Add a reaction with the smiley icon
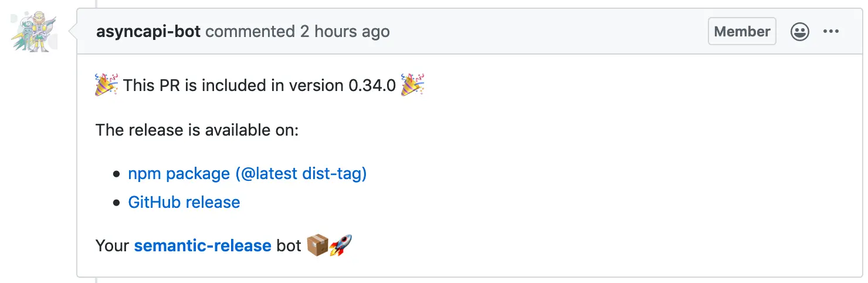Screen dimensions: 868x283 pyautogui.click(x=799, y=32)
